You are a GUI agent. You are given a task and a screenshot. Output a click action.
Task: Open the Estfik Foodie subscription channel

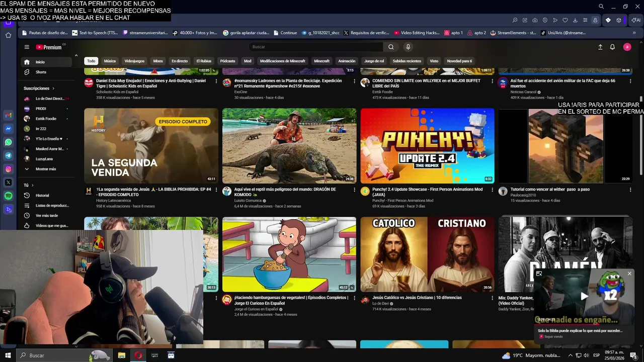click(46, 119)
